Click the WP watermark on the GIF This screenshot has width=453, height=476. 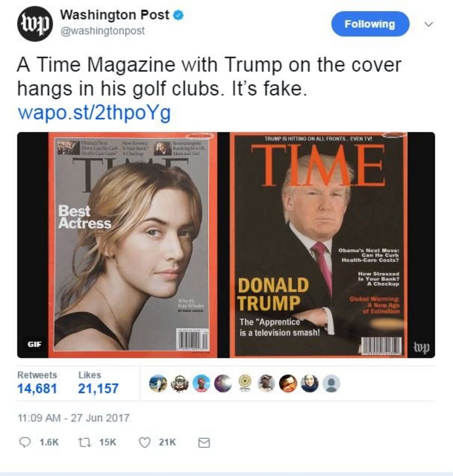(x=421, y=346)
